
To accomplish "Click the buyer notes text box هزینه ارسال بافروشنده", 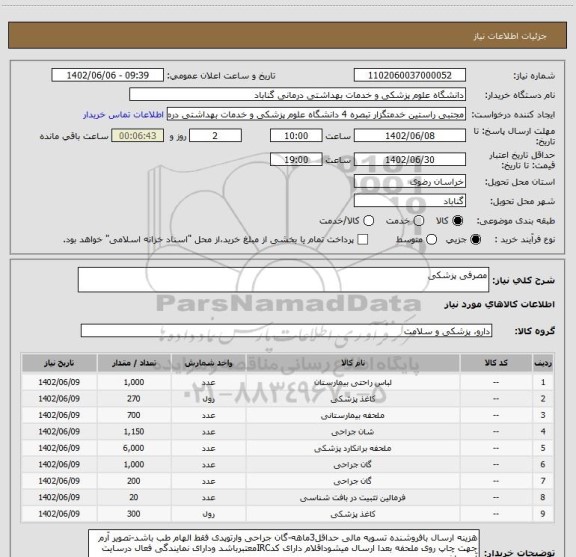I will [x=284, y=544].
